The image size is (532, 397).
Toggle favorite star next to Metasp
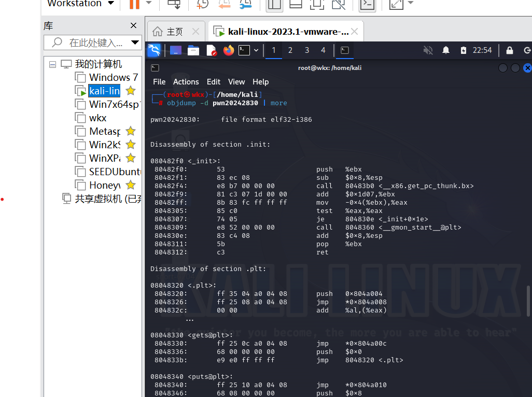[x=131, y=131]
